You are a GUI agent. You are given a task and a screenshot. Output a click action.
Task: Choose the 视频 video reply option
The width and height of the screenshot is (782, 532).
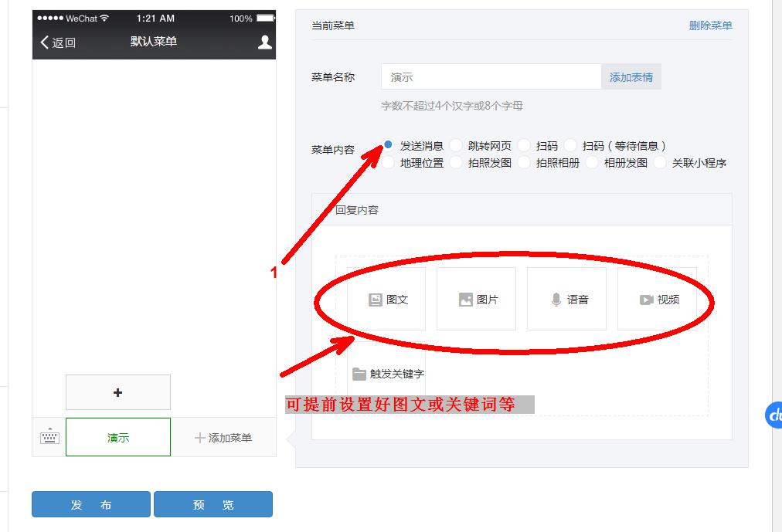tap(657, 299)
